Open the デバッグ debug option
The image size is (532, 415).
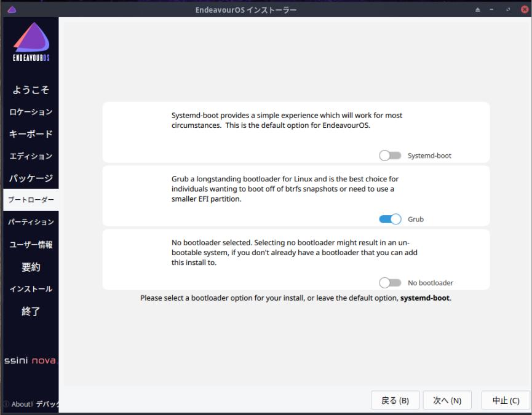click(47, 404)
